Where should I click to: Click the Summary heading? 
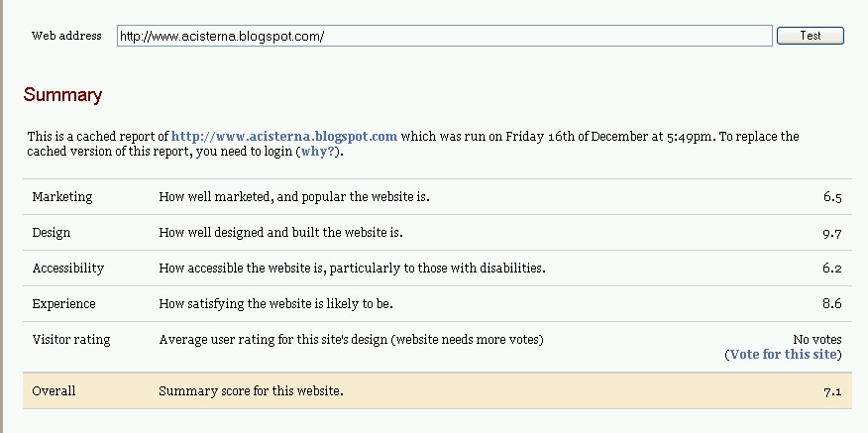pyautogui.click(x=62, y=95)
